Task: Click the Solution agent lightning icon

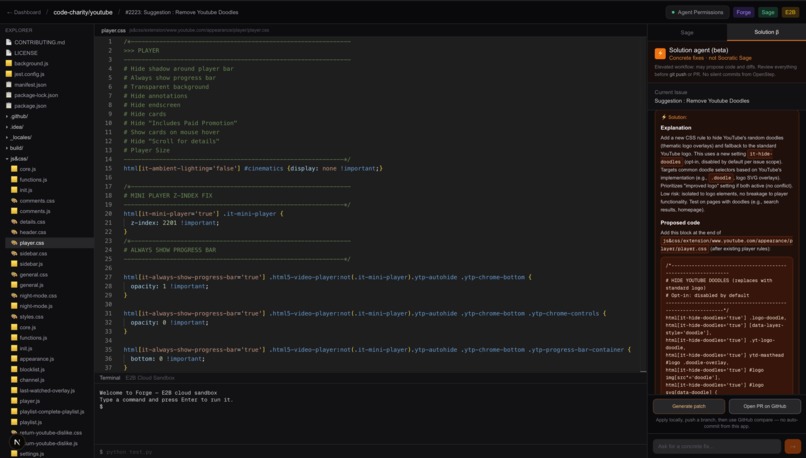Action: point(660,53)
